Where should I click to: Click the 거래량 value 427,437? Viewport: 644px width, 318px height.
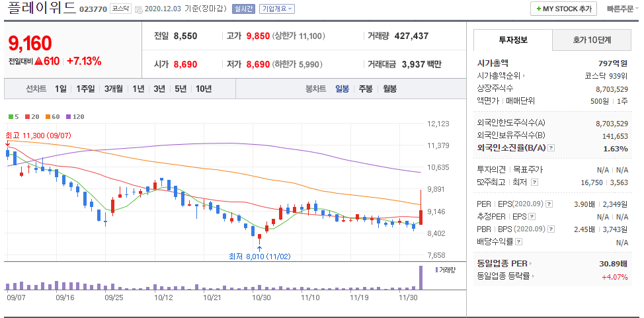click(x=411, y=36)
